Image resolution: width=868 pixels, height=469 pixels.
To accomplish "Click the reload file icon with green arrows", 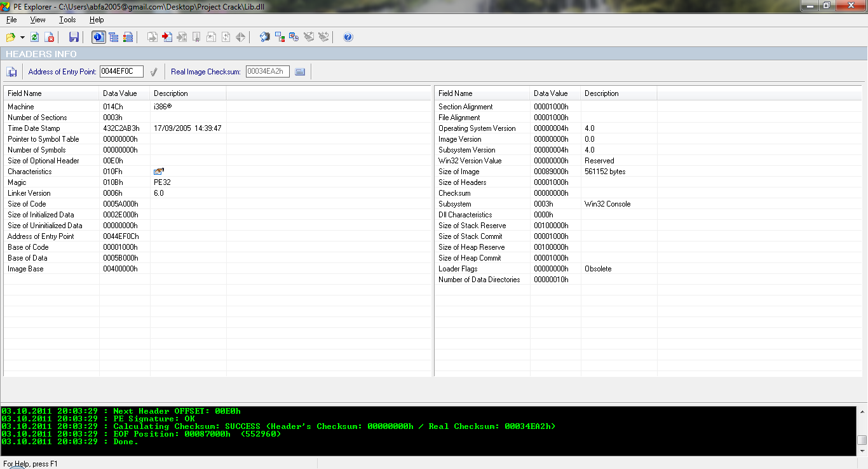I will (35, 37).
